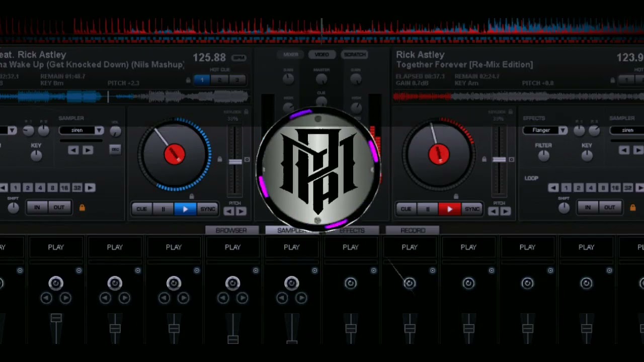Activate hot cue 1 on the right deck

[626, 80]
